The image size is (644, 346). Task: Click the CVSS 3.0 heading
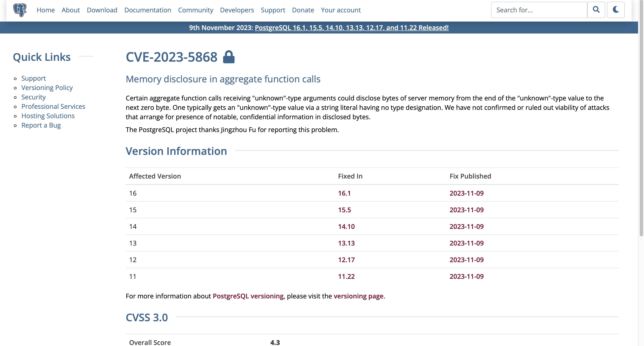[147, 317]
